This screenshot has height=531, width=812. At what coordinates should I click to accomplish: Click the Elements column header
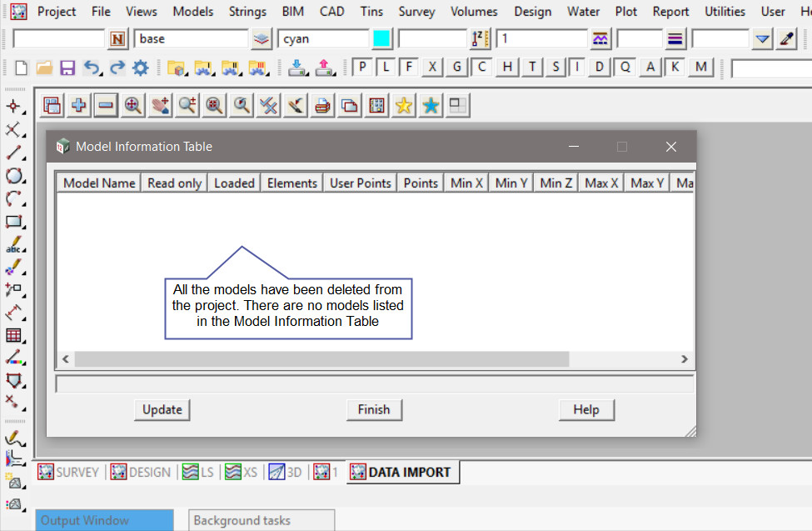[x=292, y=183]
